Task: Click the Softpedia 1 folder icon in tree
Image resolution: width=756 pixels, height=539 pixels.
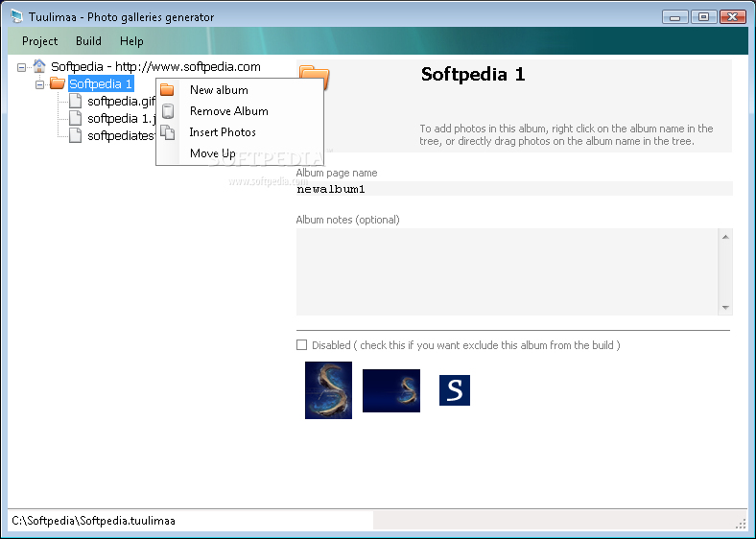Action: pos(58,83)
